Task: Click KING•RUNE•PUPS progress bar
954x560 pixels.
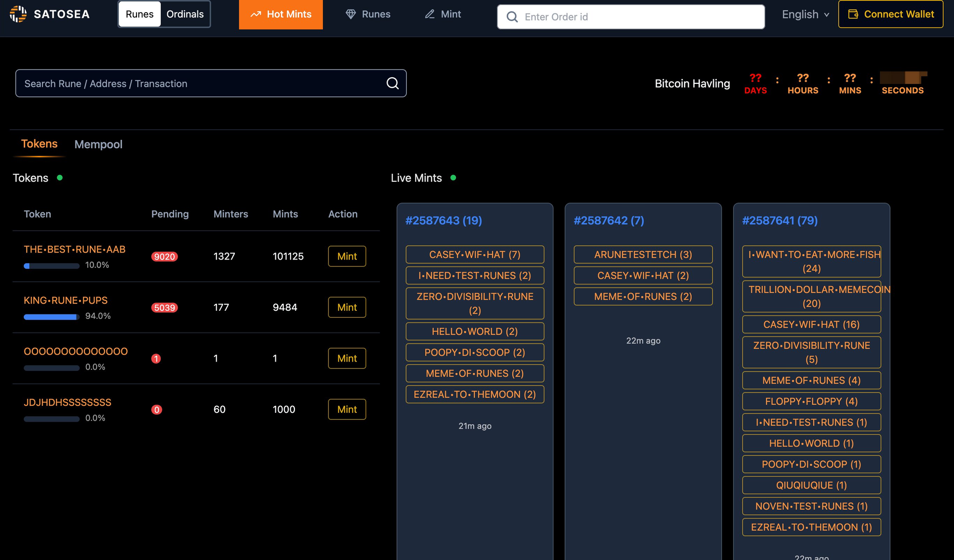Action: pyautogui.click(x=51, y=317)
